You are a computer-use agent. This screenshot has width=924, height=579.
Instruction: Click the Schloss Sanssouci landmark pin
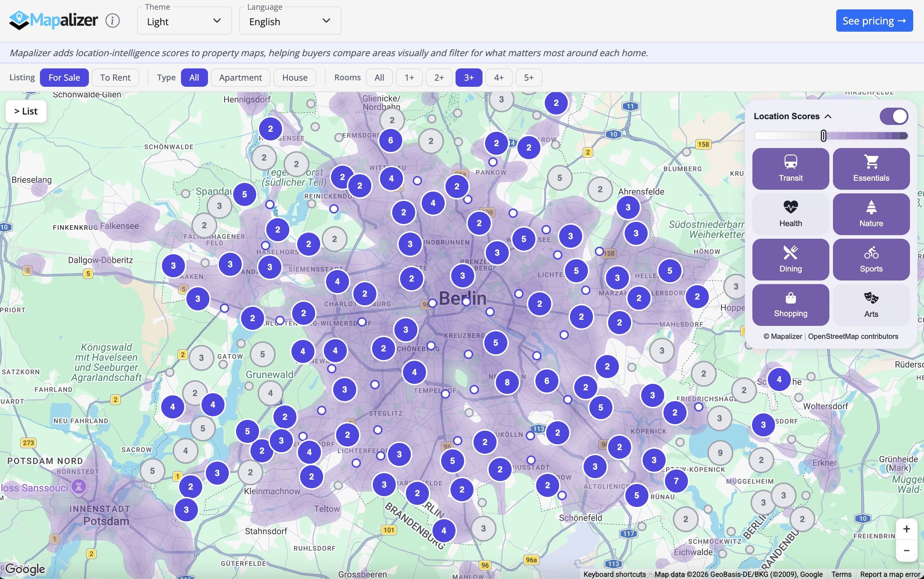tap(79, 487)
